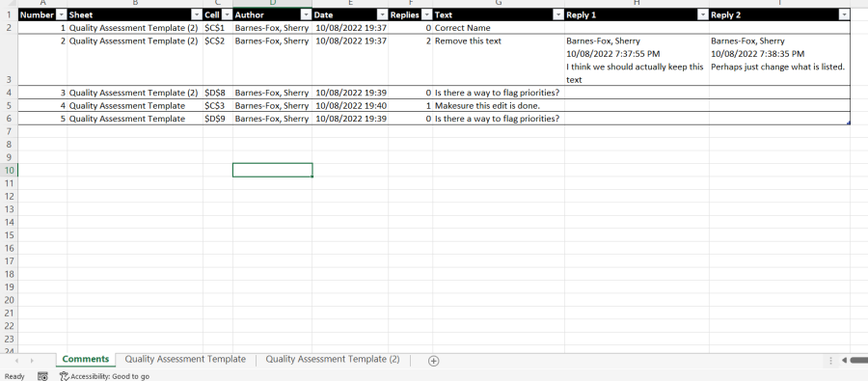Select row header 15

tap(9, 235)
